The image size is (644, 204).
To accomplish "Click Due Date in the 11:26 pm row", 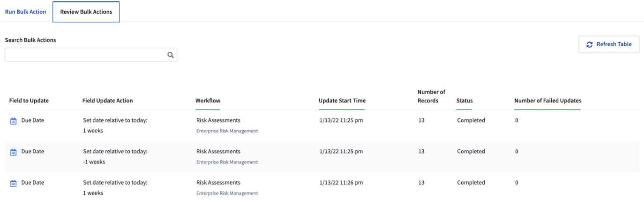I will click(x=33, y=183).
